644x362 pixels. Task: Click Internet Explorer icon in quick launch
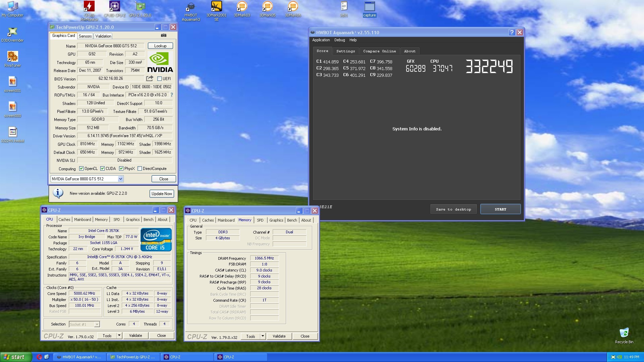[47, 357]
